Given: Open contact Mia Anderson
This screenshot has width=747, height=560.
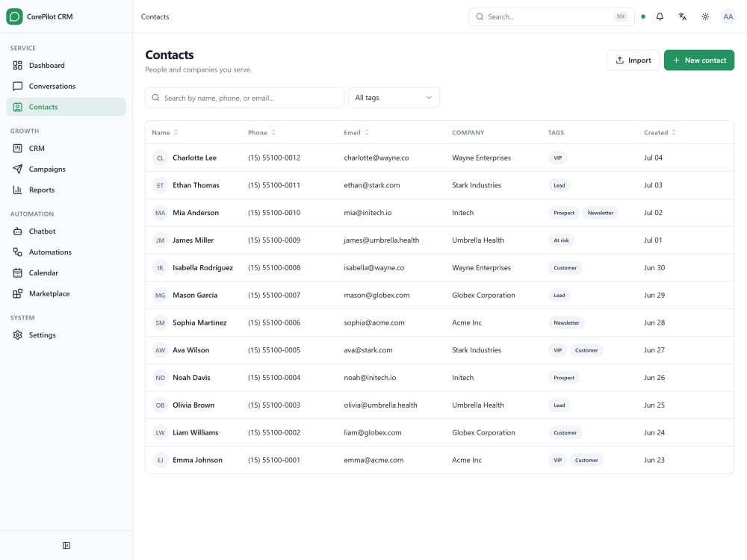Looking at the screenshot, I should click(196, 212).
